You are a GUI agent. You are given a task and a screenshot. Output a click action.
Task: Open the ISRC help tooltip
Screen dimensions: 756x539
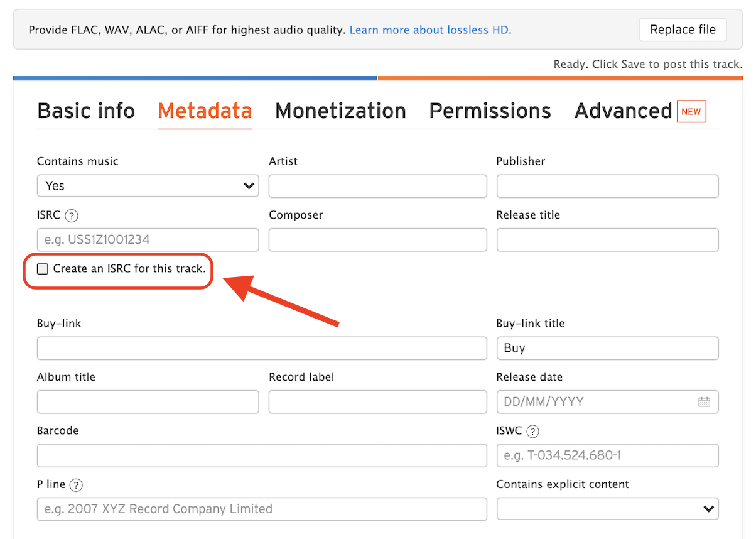pos(72,215)
